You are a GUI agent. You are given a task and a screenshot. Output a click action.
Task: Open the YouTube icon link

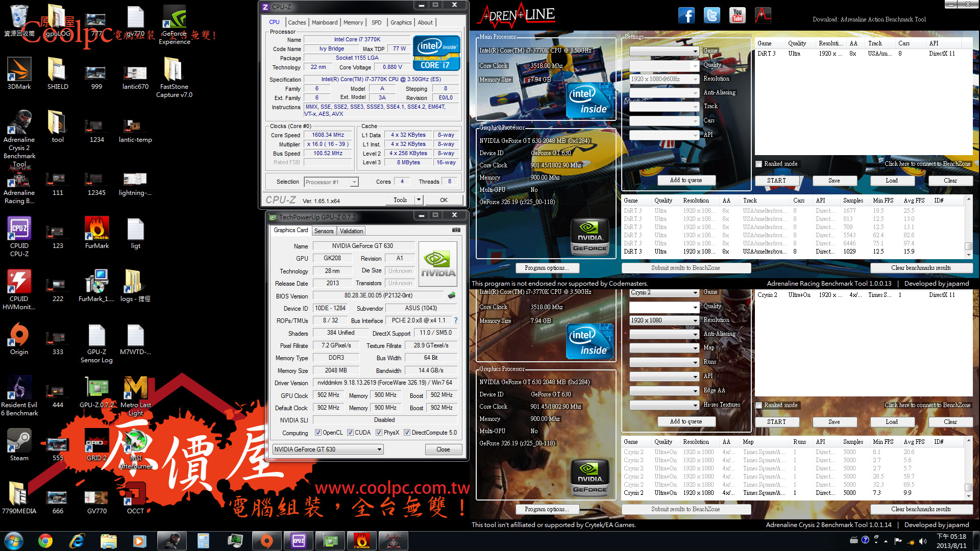[737, 15]
